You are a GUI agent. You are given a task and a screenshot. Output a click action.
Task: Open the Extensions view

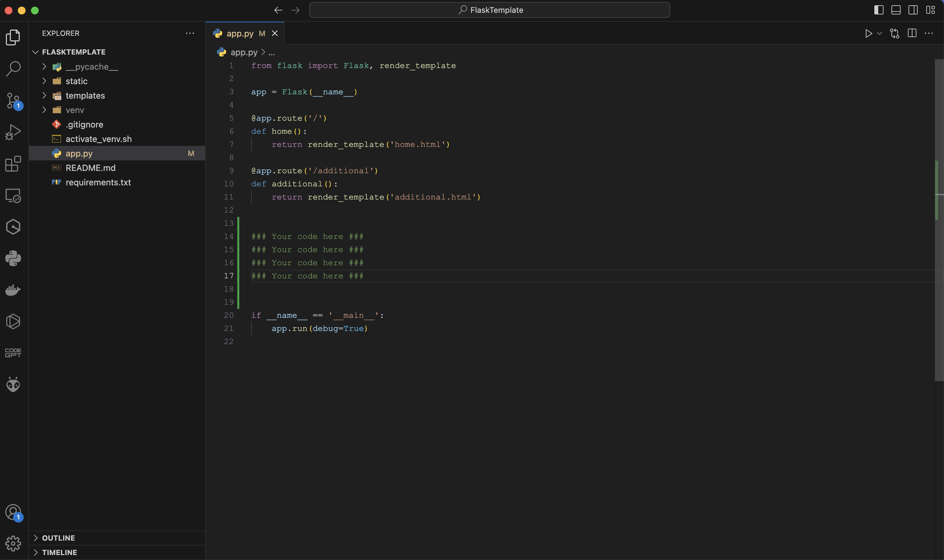pyautogui.click(x=13, y=164)
